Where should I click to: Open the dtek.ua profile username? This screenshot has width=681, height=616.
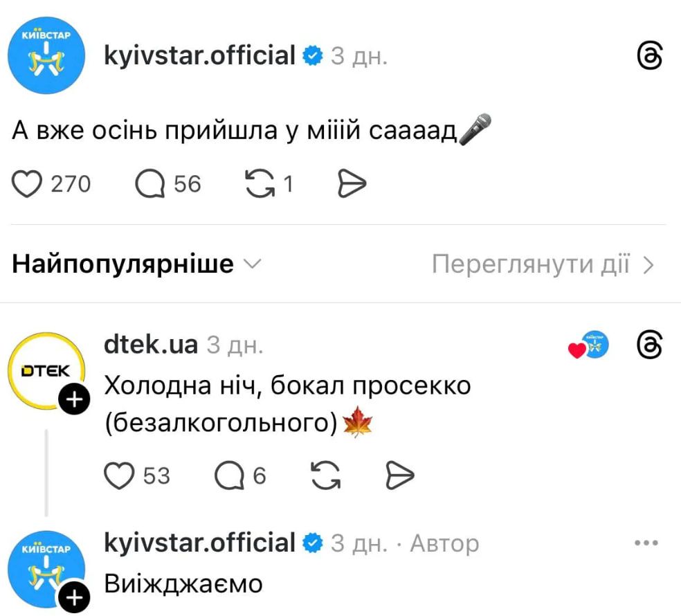tap(151, 345)
